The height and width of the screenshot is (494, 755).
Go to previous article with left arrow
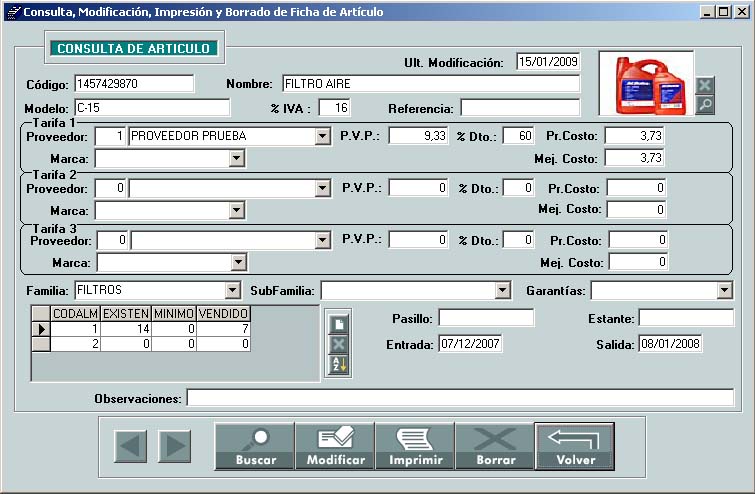pos(130,446)
